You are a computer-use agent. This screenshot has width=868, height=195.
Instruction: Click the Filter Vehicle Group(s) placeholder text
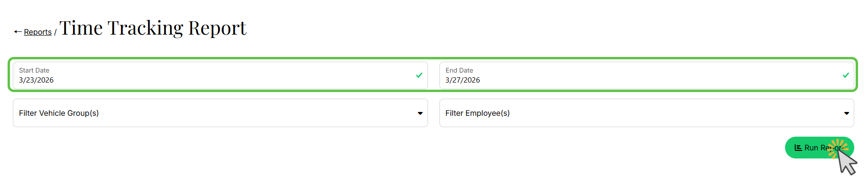click(x=59, y=113)
